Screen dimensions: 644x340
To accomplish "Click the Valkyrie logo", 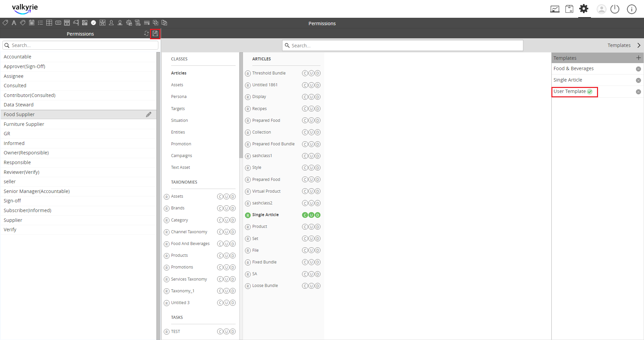I will (x=25, y=9).
